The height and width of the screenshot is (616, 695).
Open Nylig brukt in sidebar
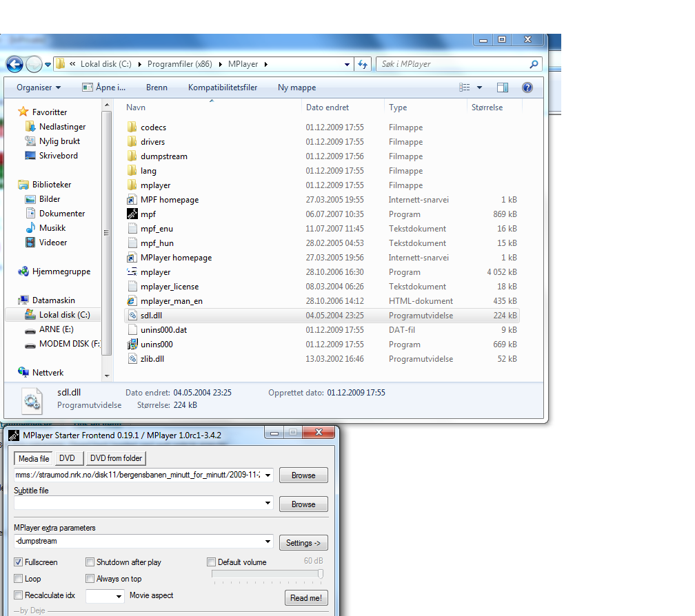(x=59, y=141)
